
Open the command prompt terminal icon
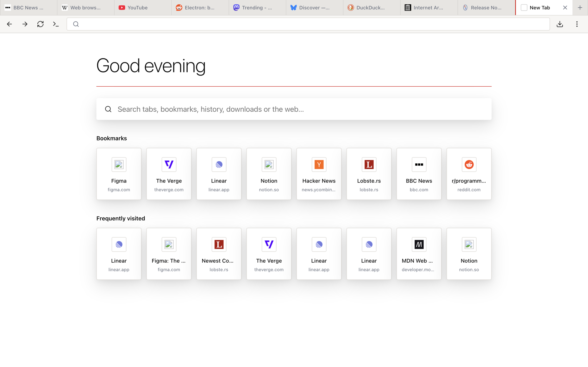(x=56, y=24)
